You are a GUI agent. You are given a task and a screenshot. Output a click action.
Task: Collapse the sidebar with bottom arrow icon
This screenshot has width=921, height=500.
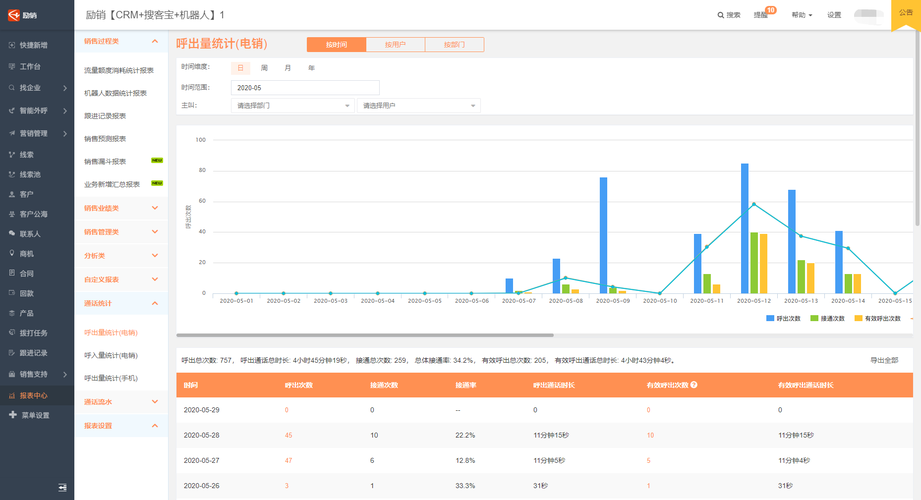point(62,488)
